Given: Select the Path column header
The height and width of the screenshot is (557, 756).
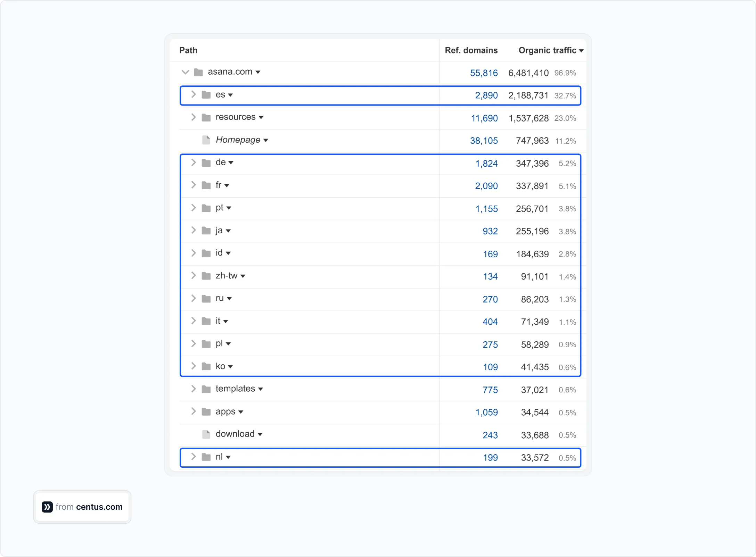Looking at the screenshot, I should (188, 50).
